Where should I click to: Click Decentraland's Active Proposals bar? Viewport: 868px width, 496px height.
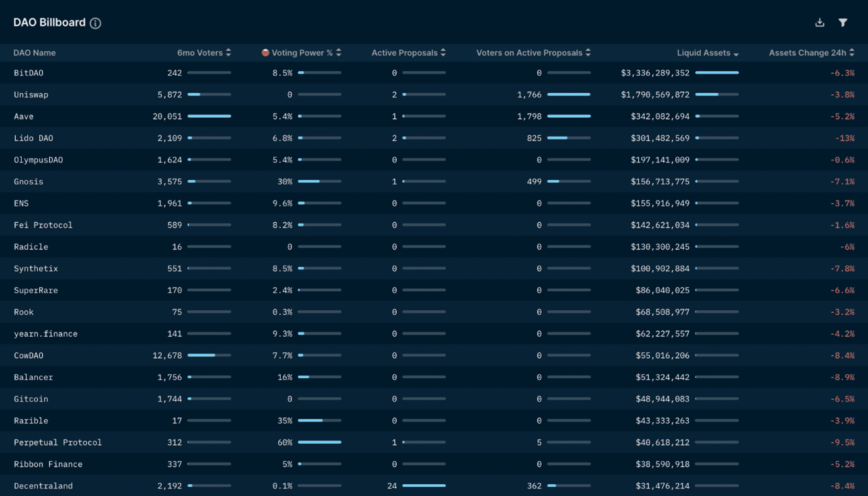click(424, 486)
